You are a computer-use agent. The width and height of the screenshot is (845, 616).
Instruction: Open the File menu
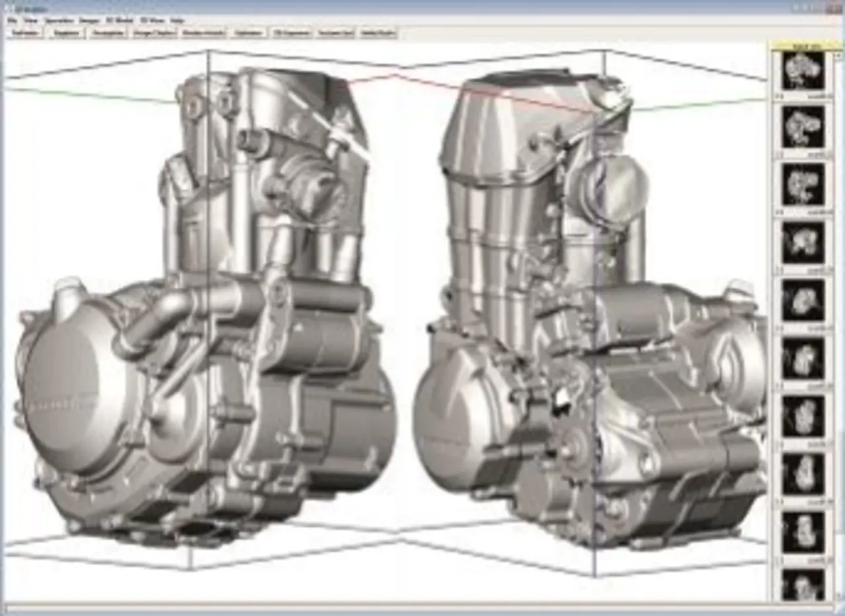(x=12, y=20)
